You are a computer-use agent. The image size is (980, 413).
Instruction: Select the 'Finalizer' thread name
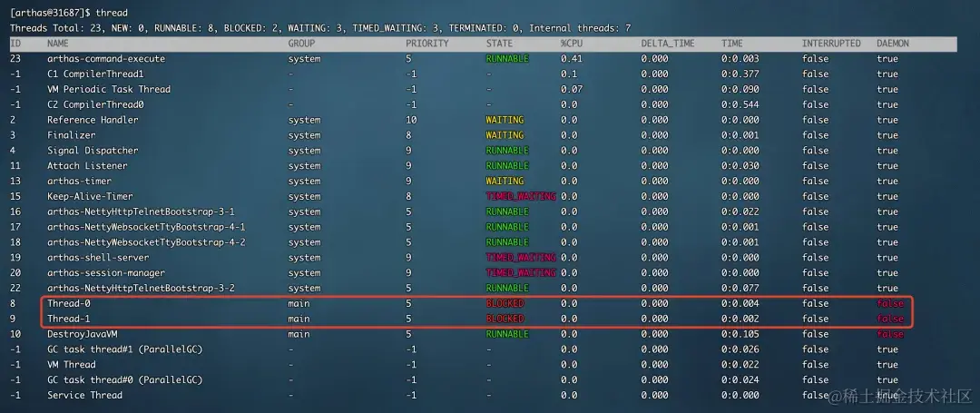tap(72, 135)
